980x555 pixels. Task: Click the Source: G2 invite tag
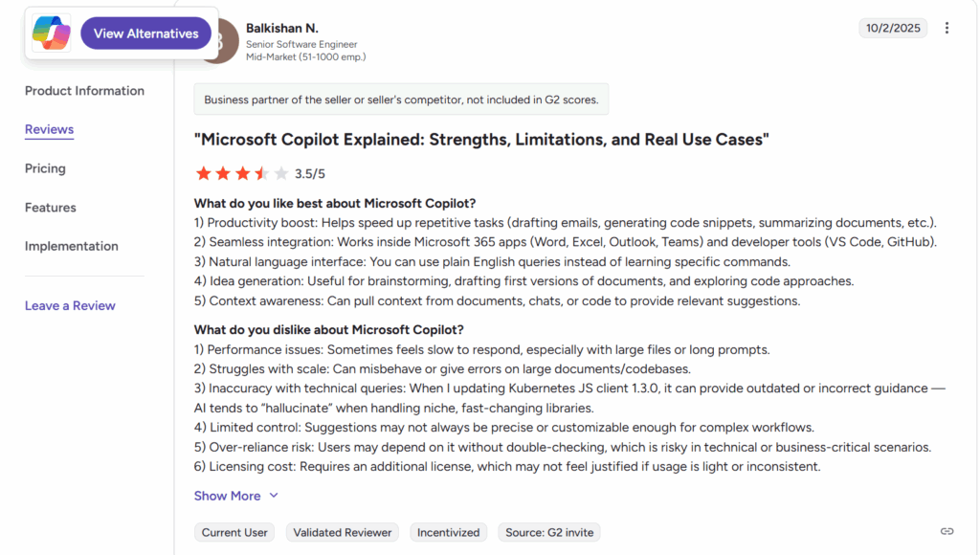click(x=548, y=532)
